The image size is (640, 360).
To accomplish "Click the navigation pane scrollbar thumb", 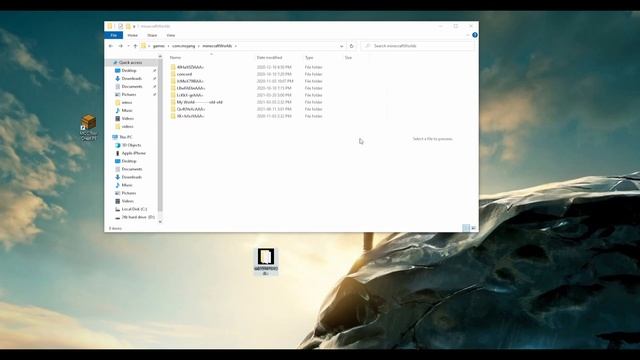I will (160, 136).
